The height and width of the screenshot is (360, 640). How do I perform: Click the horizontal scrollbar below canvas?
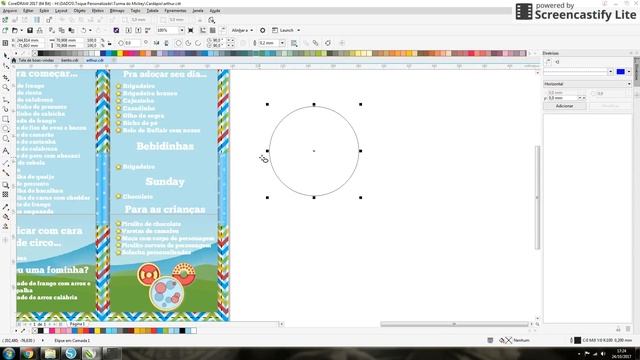point(454,324)
